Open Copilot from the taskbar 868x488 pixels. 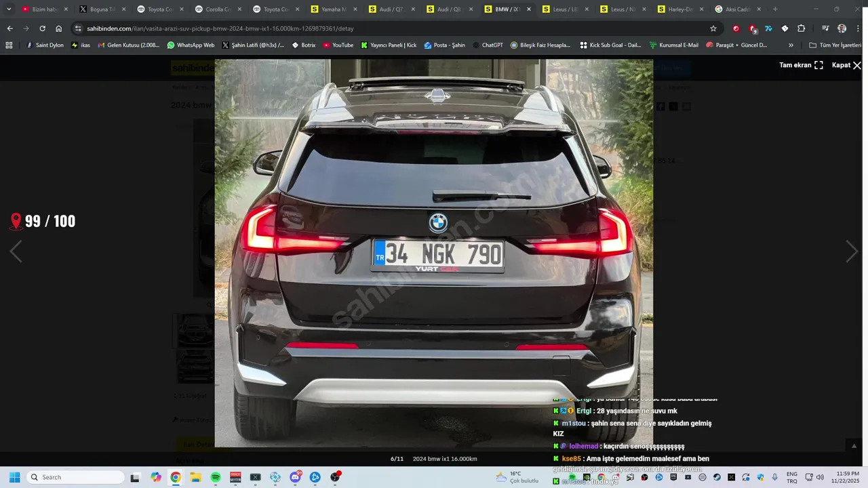pos(156,477)
